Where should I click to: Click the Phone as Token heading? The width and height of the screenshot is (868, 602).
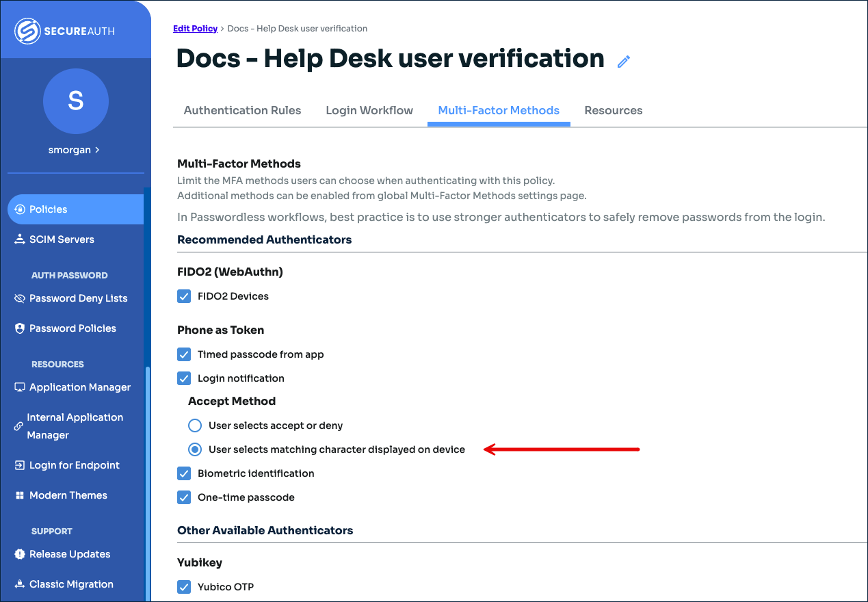pyautogui.click(x=221, y=330)
